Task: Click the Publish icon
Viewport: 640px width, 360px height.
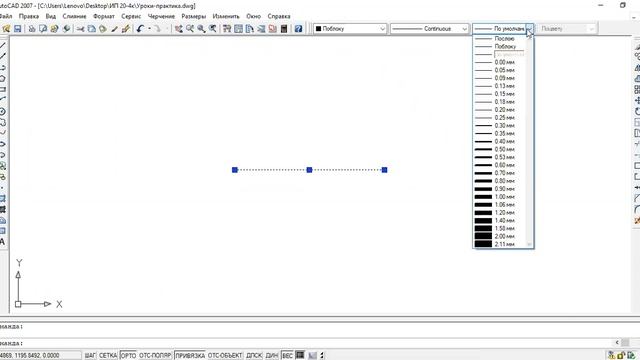Action: (x=54, y=29)
